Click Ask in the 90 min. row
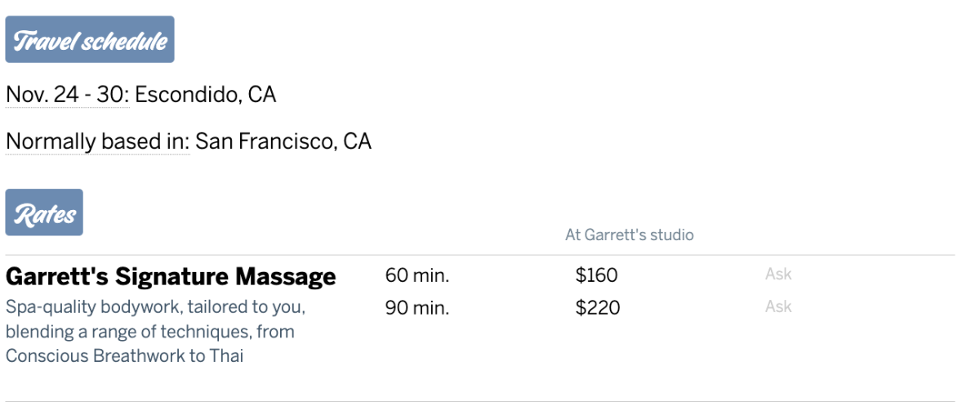The image size is (980, 411). tap(778, 307)
